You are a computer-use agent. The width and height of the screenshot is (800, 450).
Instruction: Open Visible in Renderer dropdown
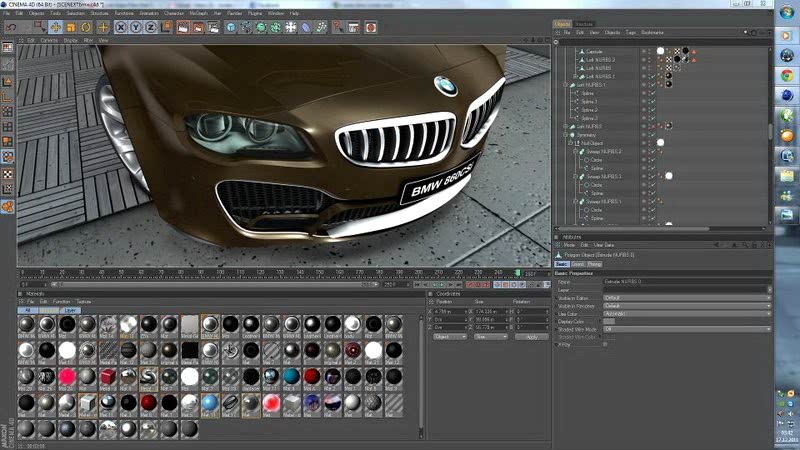pyautogui.click(x=687, y=306)
